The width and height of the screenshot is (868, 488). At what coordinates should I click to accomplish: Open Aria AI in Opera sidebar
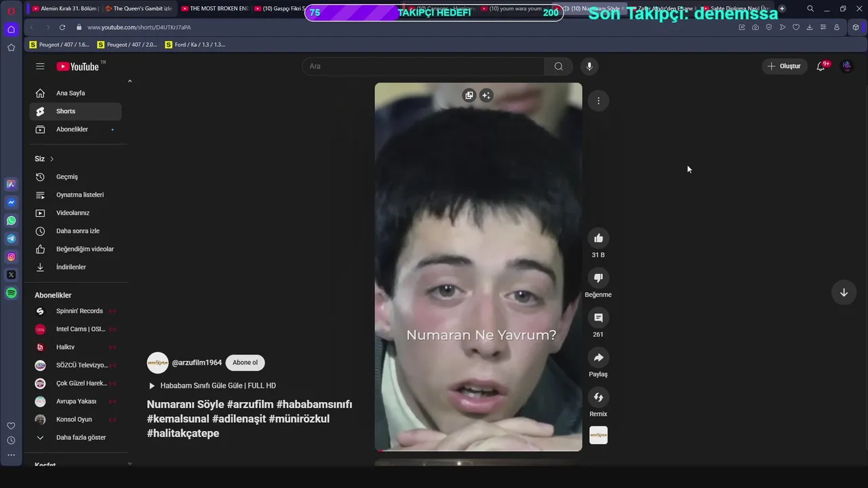point(12,184)
